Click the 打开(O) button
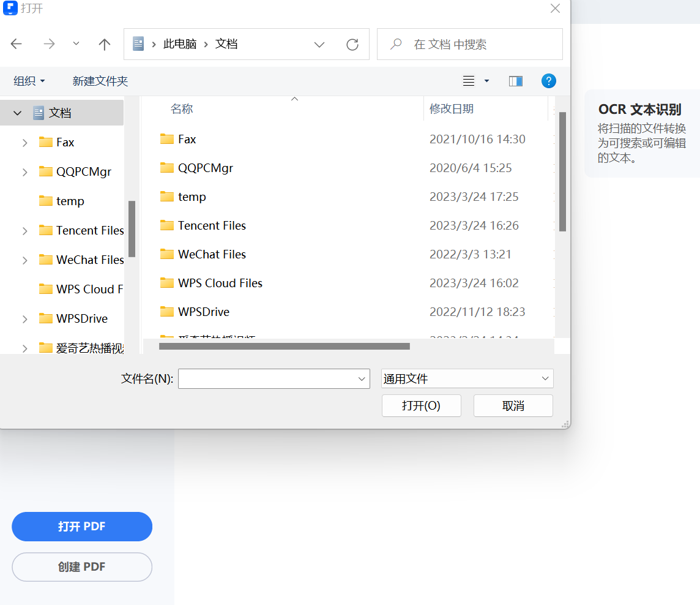Viewport: 700px width, 605px height. [422, 405]
